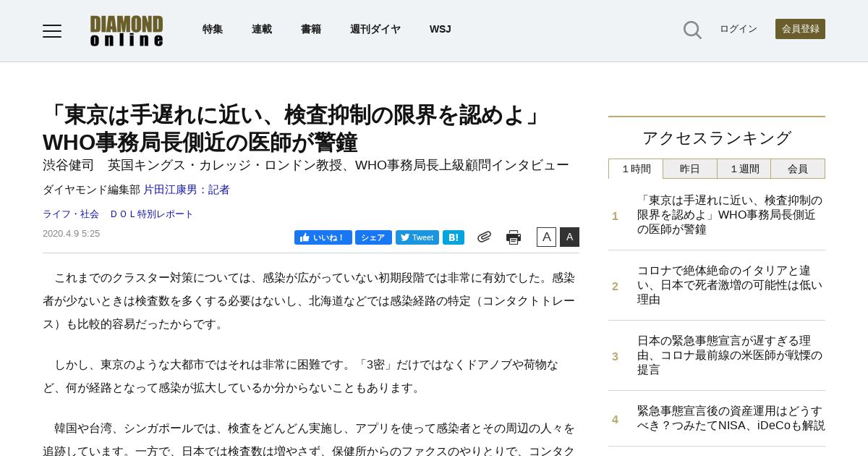
Task: Open the WSJ menu item
Action: (441, 29)
